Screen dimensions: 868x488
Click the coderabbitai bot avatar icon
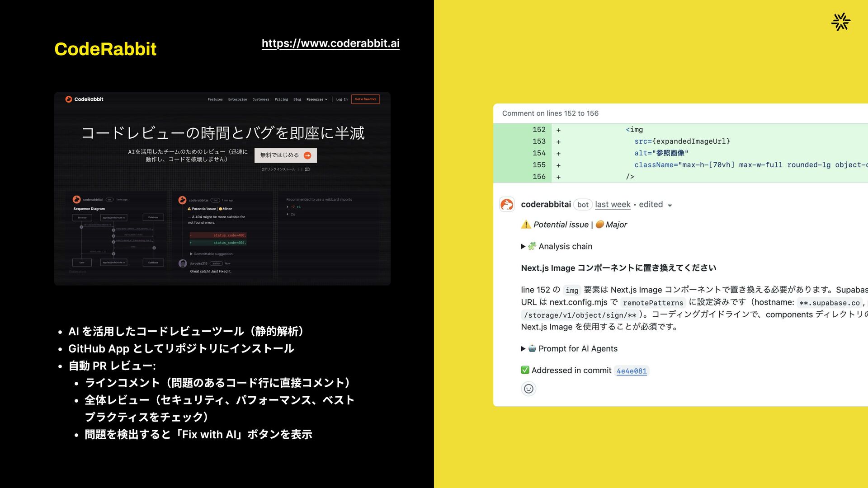tap(507, 205)
